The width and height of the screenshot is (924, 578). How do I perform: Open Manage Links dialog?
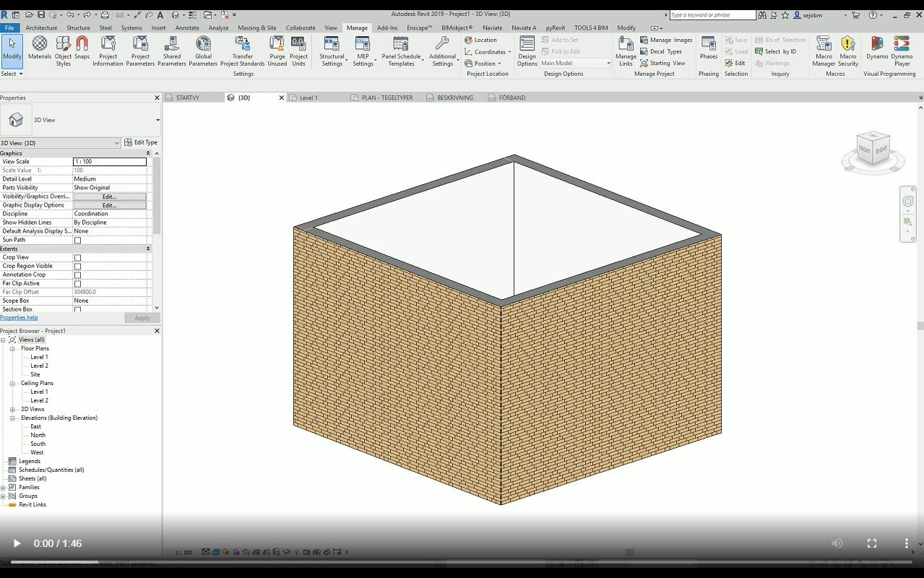coord(626,51)
